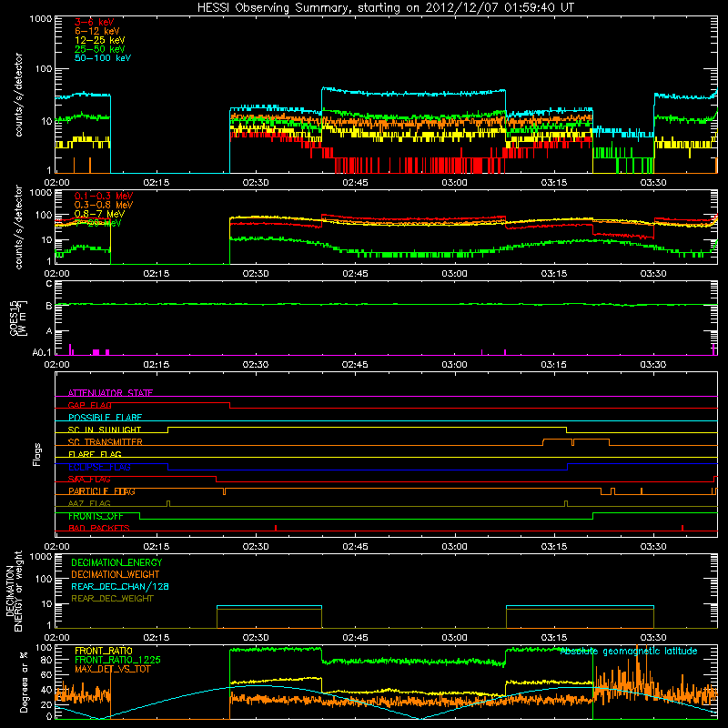This screenshot has width=728, height=728.
Task: Click the SAA_FLAG label
Action: (x=89, y=480)
